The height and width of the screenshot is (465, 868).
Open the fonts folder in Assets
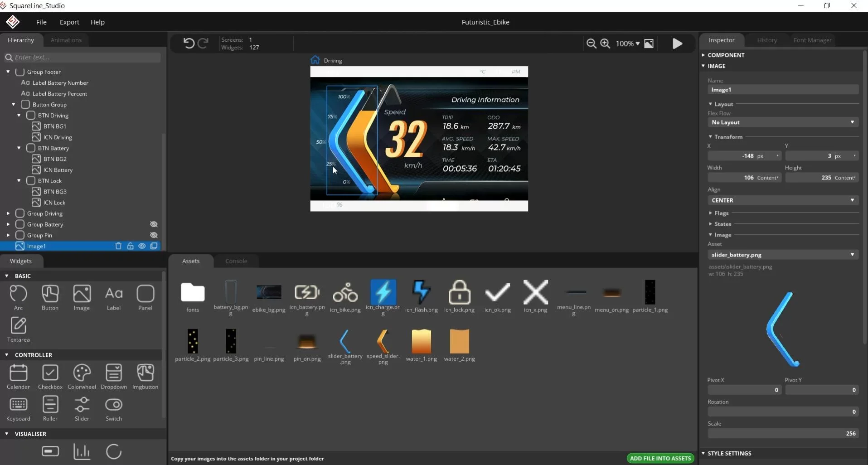pyautogui.click(x=193, y=296)
